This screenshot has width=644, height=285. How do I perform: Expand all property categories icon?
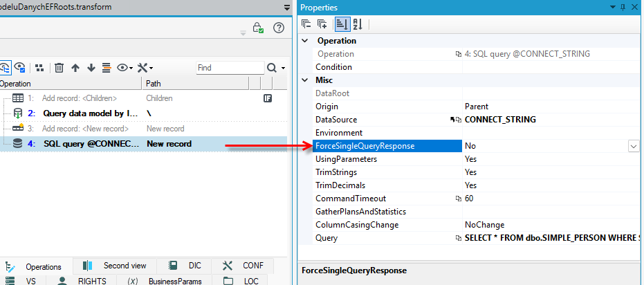322,24
